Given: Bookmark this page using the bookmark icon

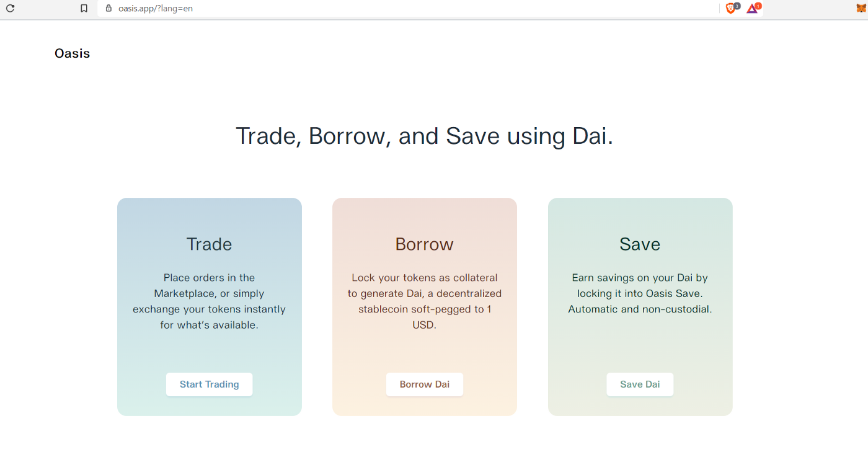Looking at the screenshot, I should pos(84,9).
